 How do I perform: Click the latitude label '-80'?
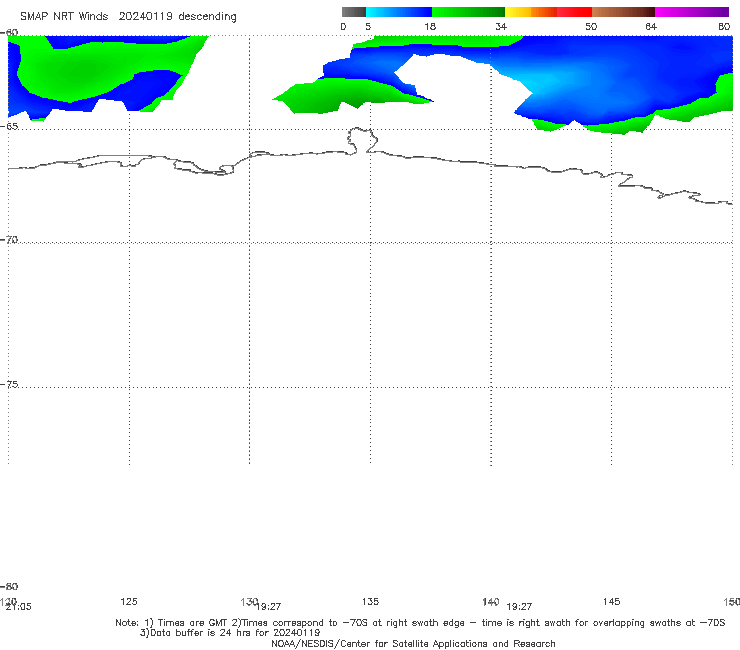pos(9,586)
